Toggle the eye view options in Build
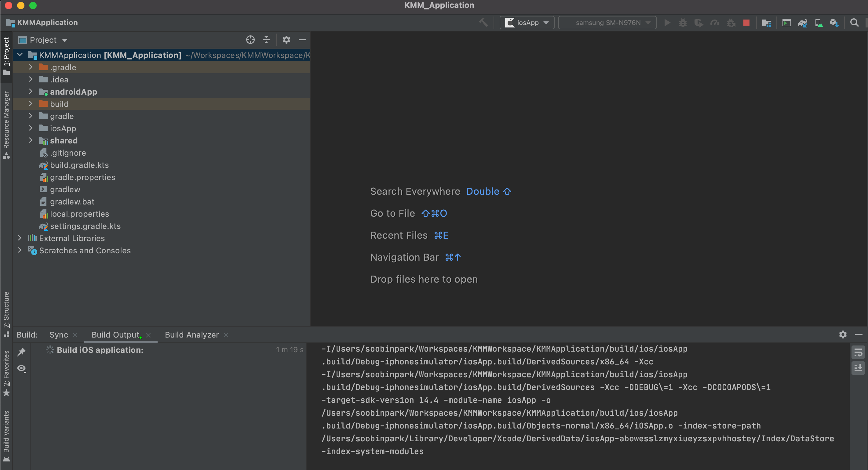The width and height of the screenshot is (868, 470). click(x=22, y=368)
